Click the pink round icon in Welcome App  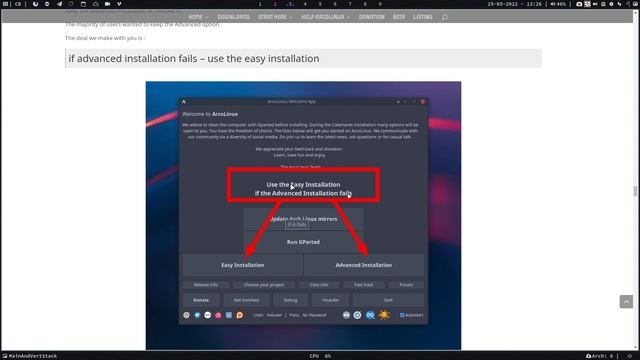pos(218,315)
